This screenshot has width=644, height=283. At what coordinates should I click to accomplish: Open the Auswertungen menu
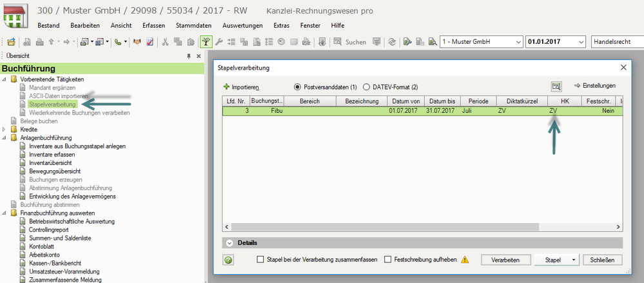242,25
